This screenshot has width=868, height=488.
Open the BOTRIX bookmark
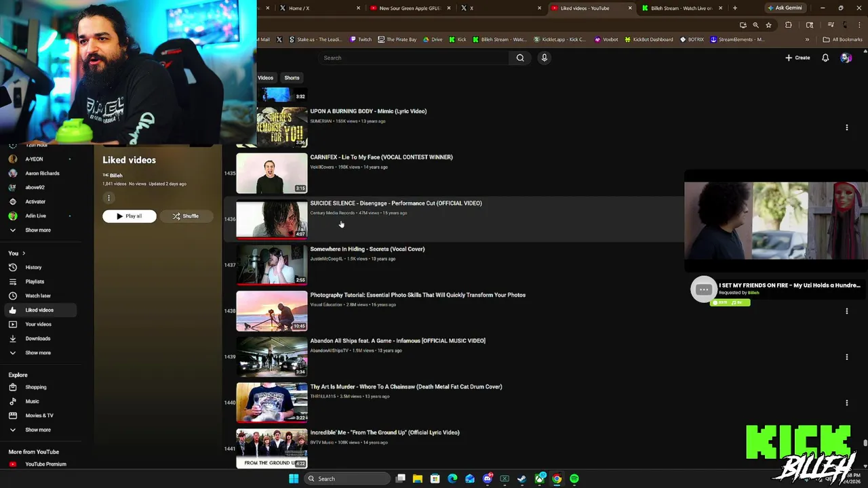(x=692, y=39)
